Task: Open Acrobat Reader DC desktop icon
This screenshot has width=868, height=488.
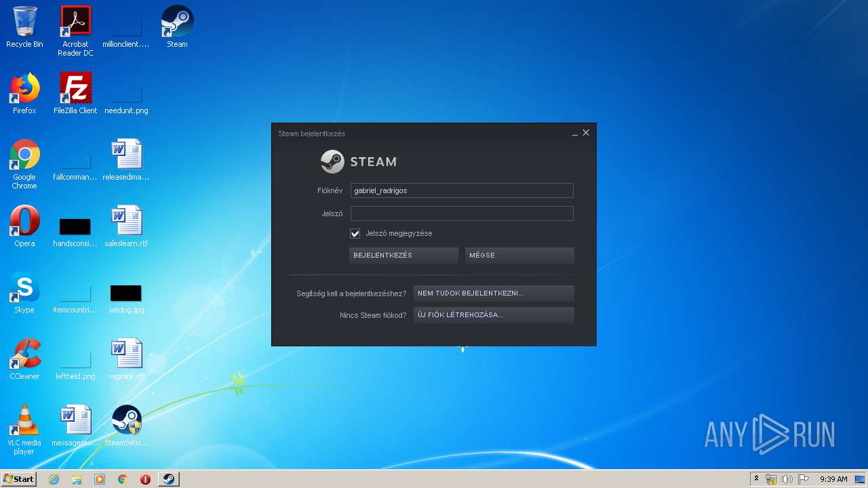Action: (75, 31)
